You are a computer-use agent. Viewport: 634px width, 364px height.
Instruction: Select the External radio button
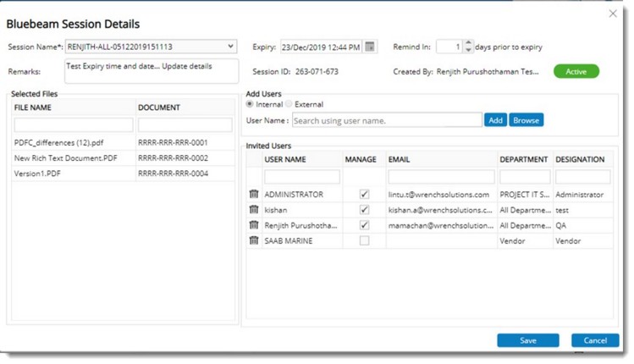289,104
